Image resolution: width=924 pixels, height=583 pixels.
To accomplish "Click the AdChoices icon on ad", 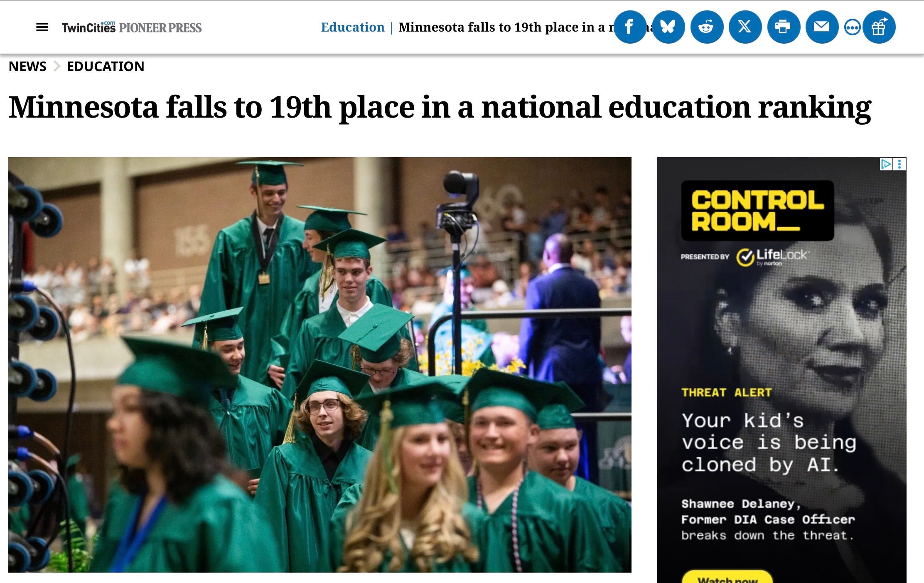I will coord(886,164).
